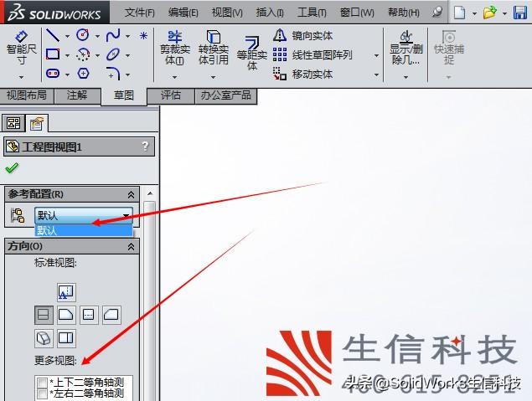Click Display/Delete Relations (显示/删除几何关系)

point(405,48)
